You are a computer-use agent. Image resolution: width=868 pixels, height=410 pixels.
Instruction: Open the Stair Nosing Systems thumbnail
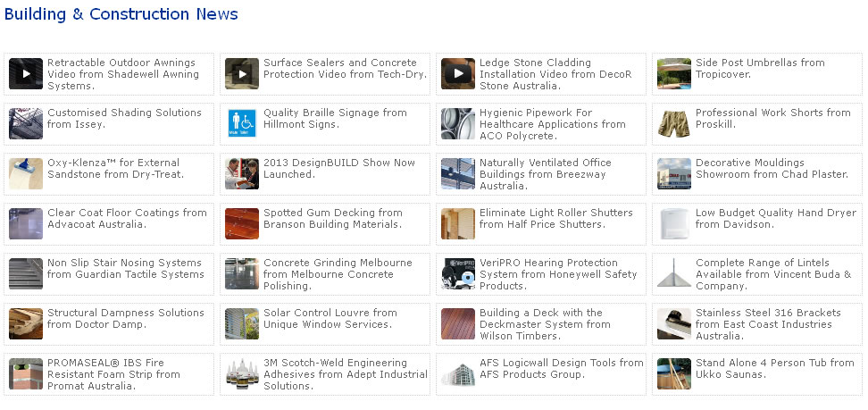[26, 273]
